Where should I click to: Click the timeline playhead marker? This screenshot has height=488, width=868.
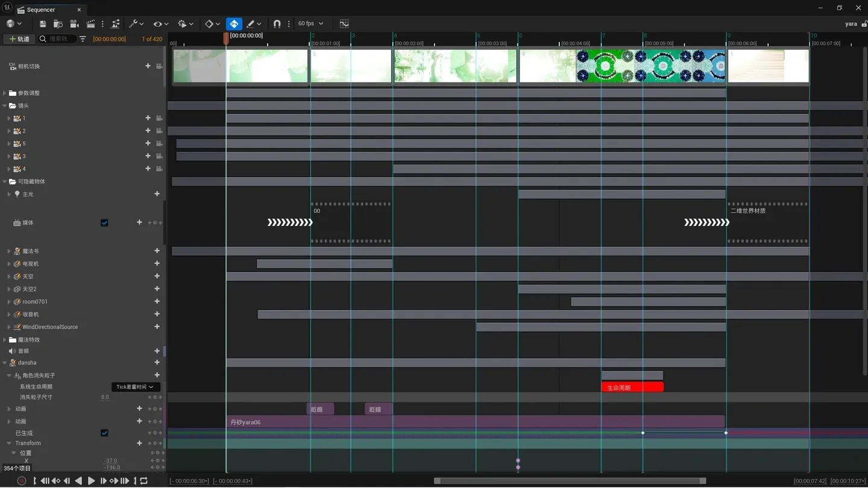click(x=226, y=38)
